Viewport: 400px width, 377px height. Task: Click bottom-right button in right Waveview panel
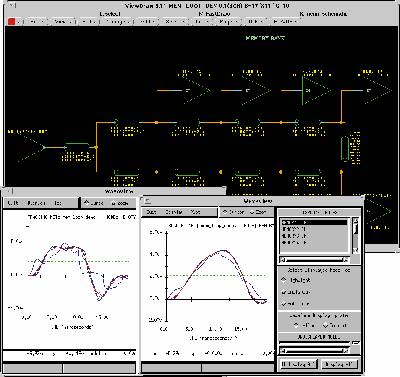339,364
